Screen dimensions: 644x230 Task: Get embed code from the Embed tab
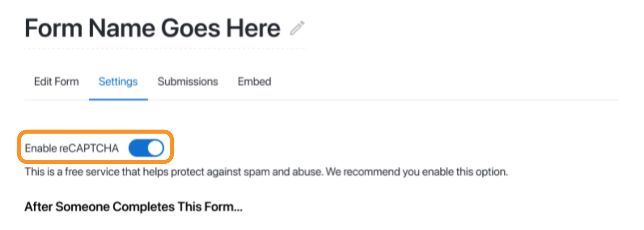tap(254, 81)
